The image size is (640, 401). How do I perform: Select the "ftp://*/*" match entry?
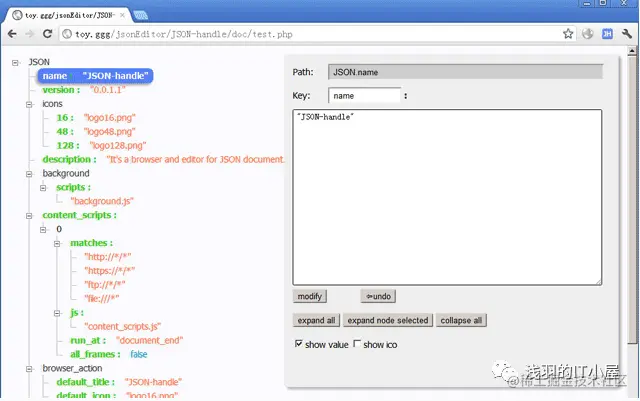[x=105, y=285]
